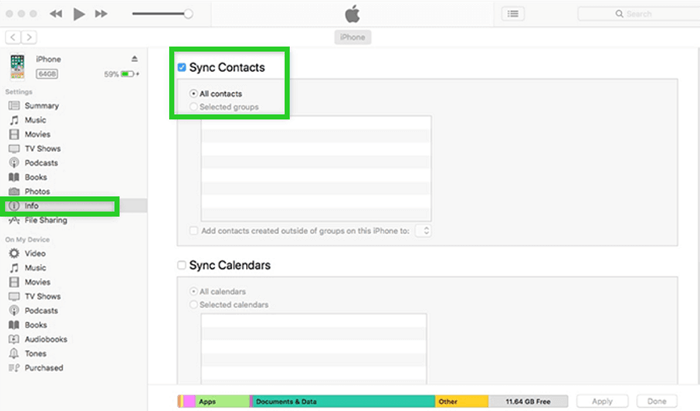Screen dimensions: 700x411
Task: Enable the Sync Calendars checkbox
Action: click(181, 266)
